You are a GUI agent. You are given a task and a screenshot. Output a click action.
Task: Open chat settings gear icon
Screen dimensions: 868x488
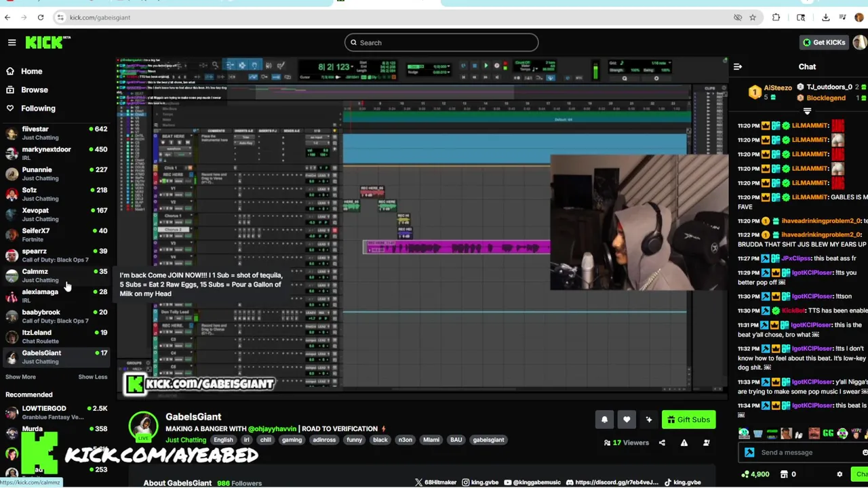click(x=840, y=474)
